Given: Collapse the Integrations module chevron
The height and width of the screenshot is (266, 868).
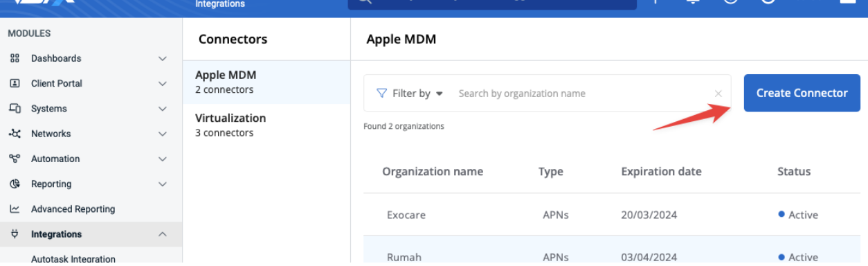Looking at the screenshot, I should tap(163, 234).
